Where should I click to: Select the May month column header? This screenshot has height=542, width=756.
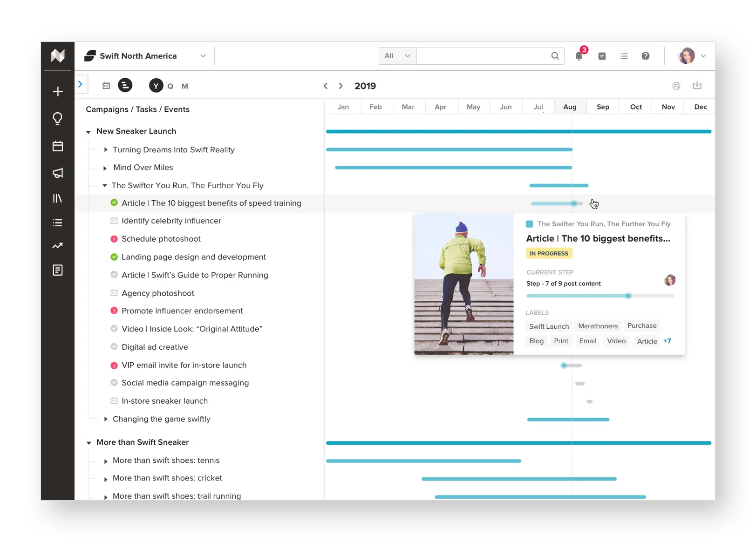[x=473, y=107]
